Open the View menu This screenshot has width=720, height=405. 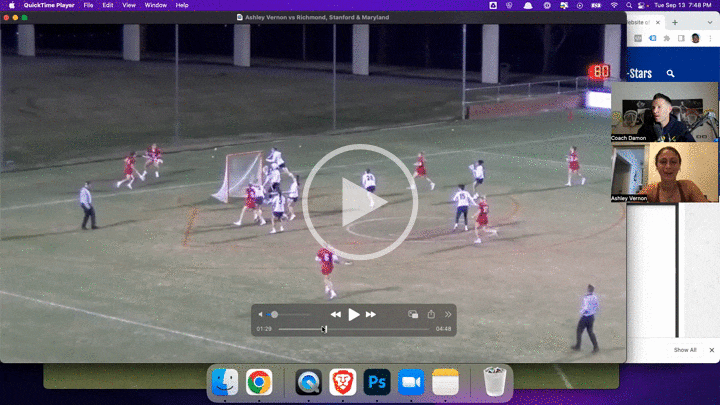128,5
